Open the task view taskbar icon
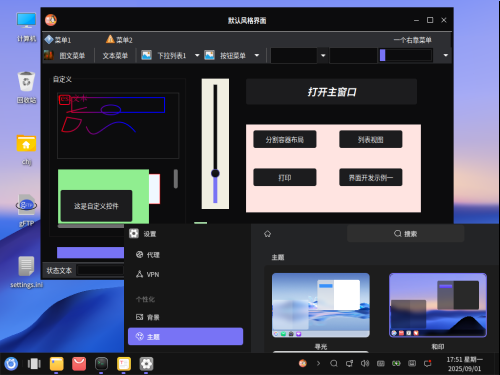This screenshot has height=375, width=500. (34, 364)
